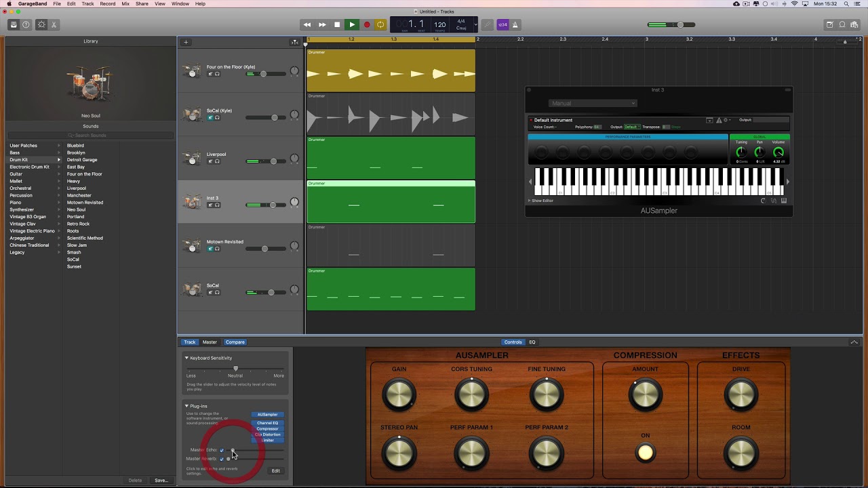Stop playback with the Stop button

coord(337,25)
